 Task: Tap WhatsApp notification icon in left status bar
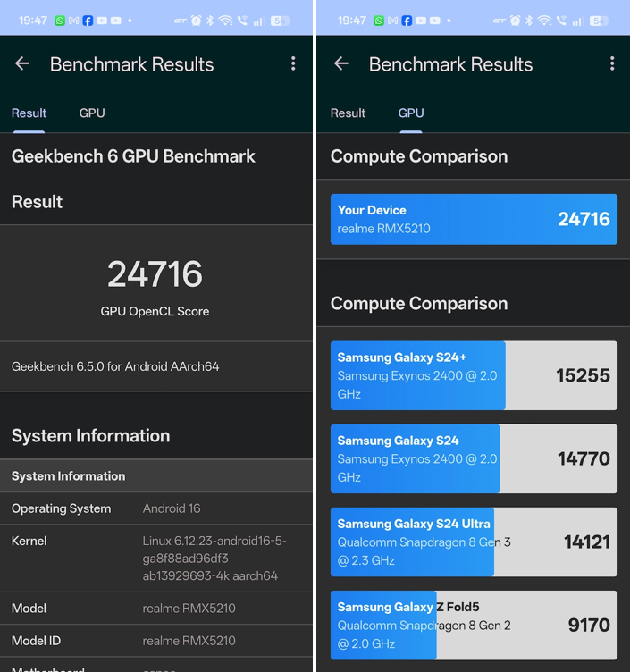tap(60, 21)
